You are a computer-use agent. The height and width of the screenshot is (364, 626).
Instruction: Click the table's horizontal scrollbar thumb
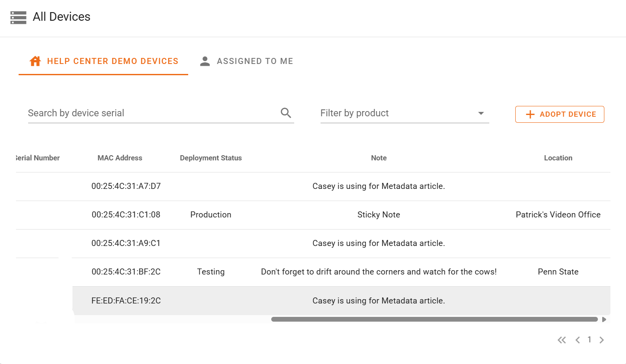434,319
